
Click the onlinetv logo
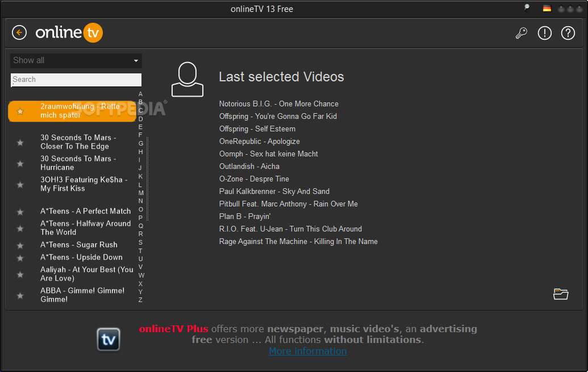tap(69, 32)
